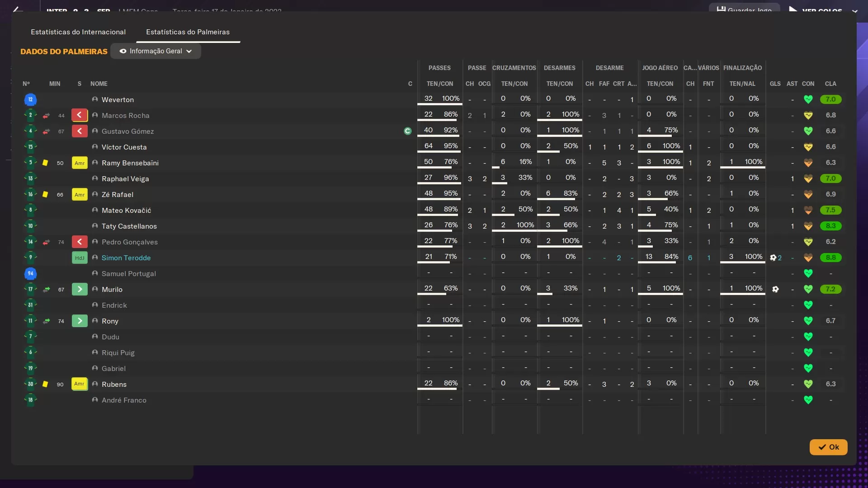This screenshot has height=488, width=868.
Task: Click the DADOS DO PALMEIRAS heading
Action: 64,52
